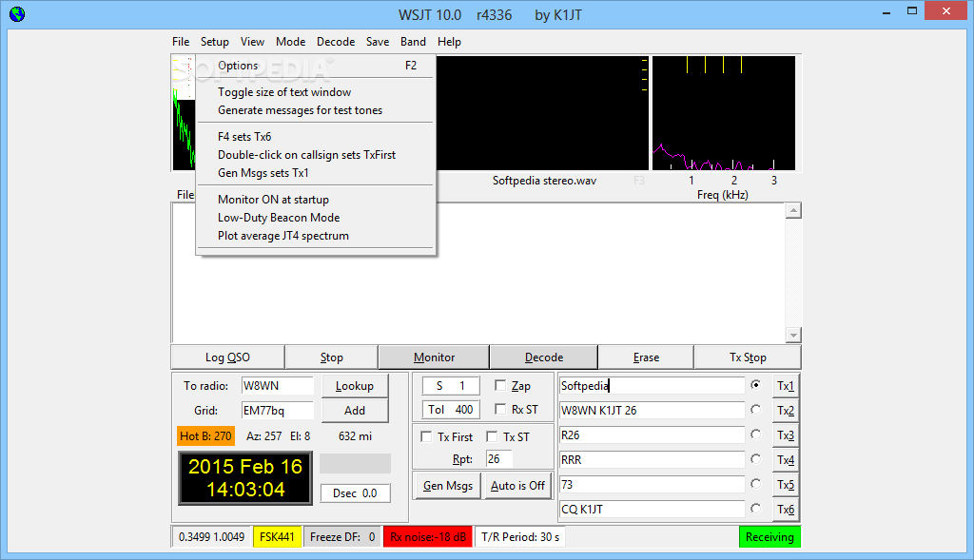Choose Options from the Setup menu
The width and height of the screenshot is (974, 560).
316,66
